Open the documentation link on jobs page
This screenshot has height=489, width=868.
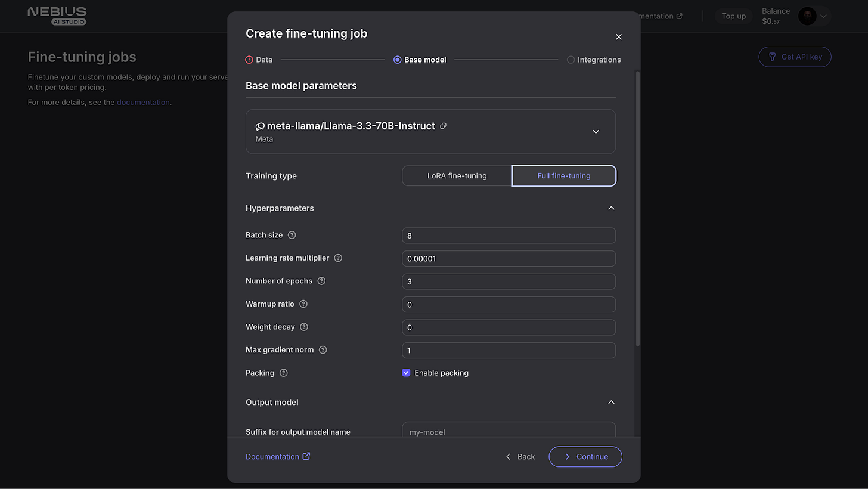[143, 102]
